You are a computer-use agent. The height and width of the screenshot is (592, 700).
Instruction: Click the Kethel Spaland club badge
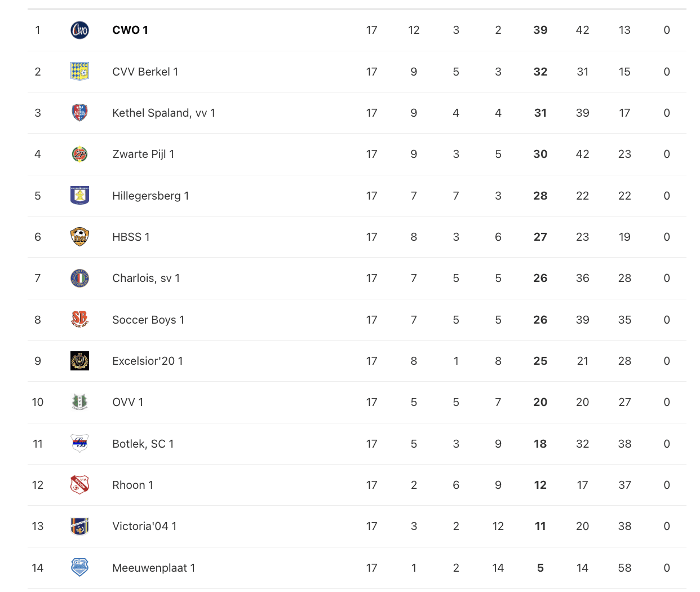79,113
